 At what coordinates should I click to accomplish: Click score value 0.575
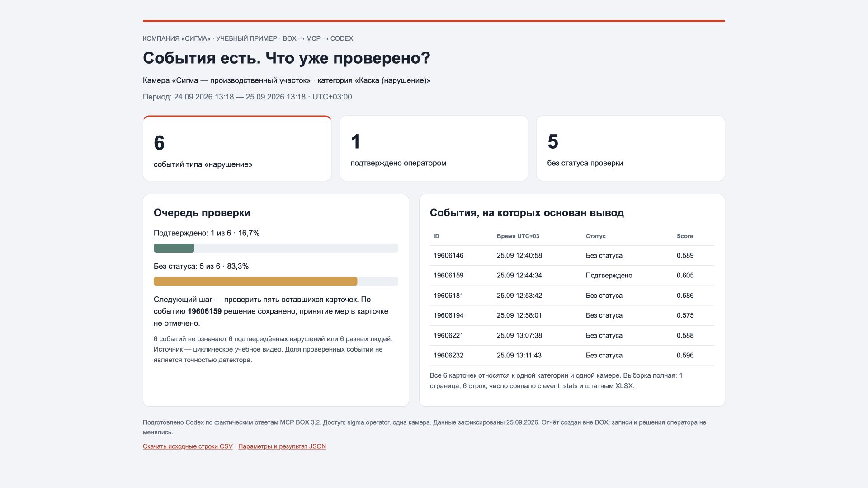[685, 315]
